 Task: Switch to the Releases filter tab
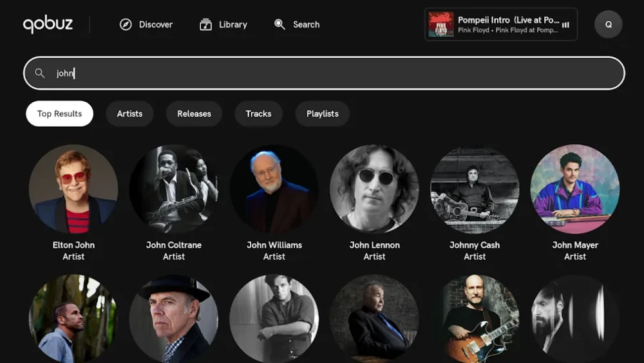(x=194, y=114)
